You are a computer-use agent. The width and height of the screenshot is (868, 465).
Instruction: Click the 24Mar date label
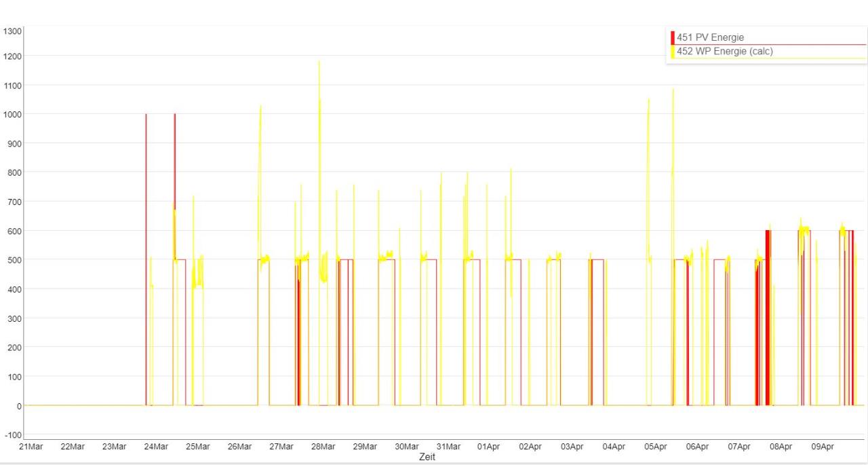click(156, 447)
